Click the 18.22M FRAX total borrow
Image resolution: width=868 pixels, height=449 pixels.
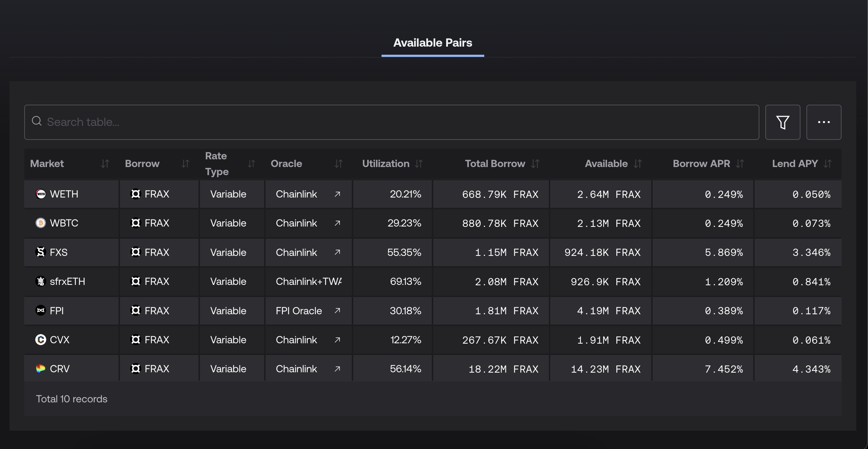point(503,369)
